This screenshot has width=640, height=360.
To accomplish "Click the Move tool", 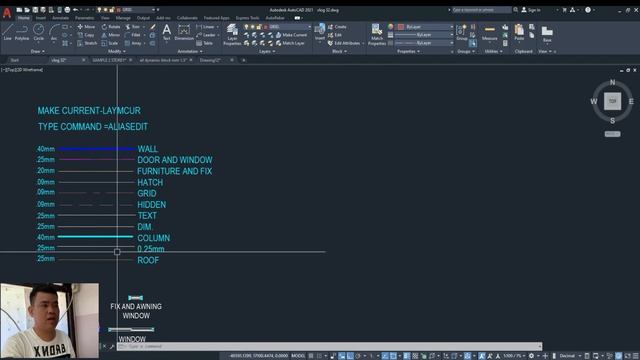I will [x=86, y=27].
